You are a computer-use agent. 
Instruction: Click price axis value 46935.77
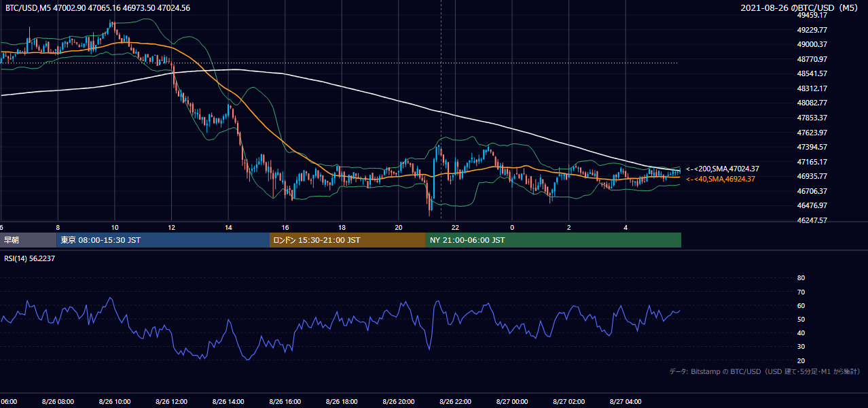point(812,176)
